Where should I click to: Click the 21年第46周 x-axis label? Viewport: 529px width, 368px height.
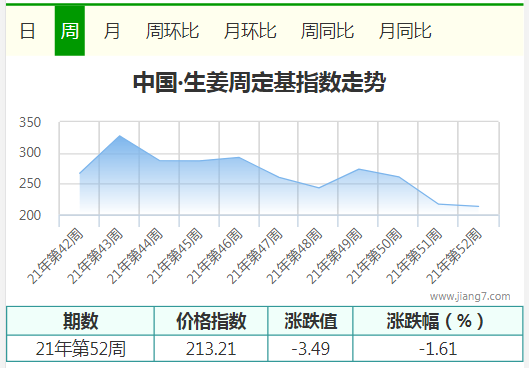215,256
